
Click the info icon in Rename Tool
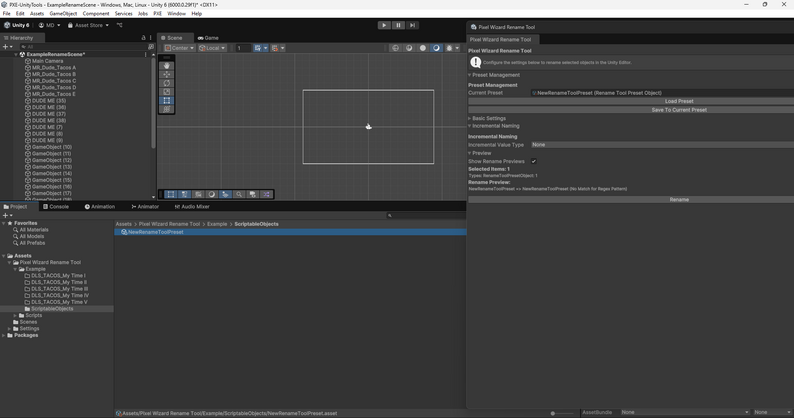point(475,62)
